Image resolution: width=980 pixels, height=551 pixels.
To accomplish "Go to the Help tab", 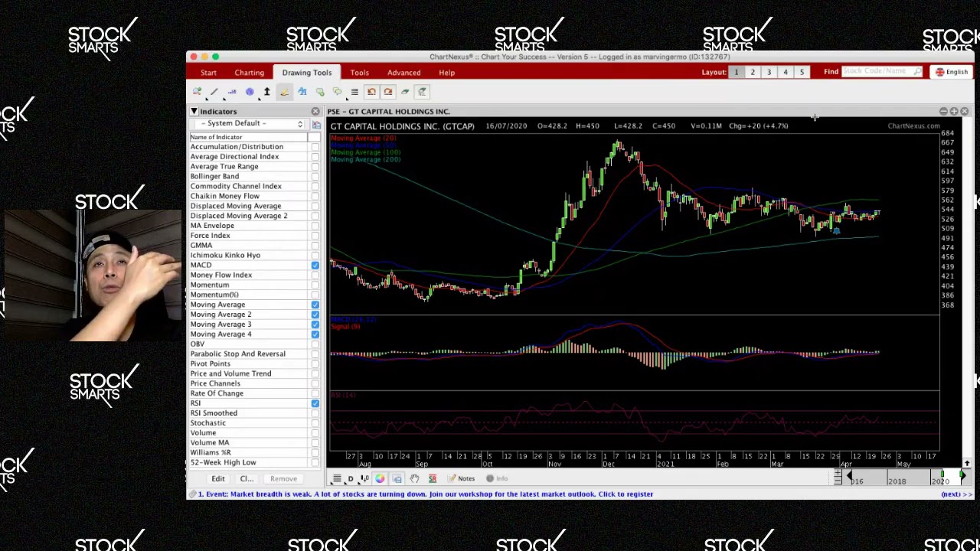I will pos(446,73).
